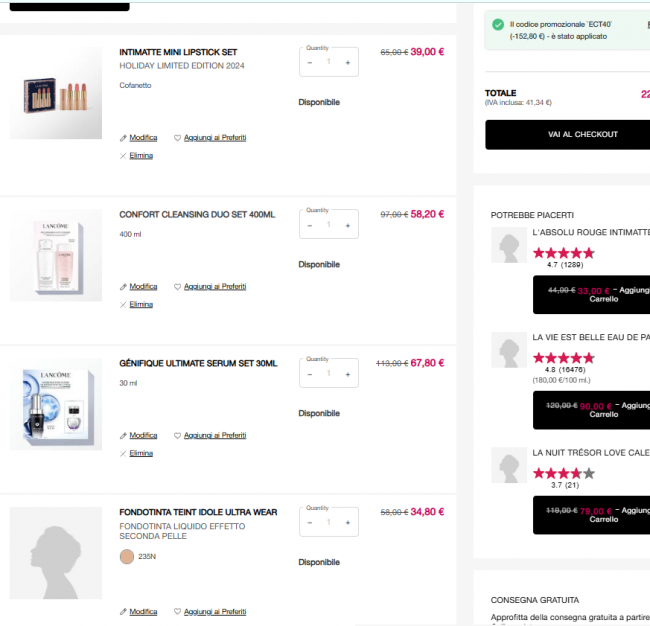
Task: Increase quantity of Intimatte Mini Lipstick Set
Action: coord(348,63)
